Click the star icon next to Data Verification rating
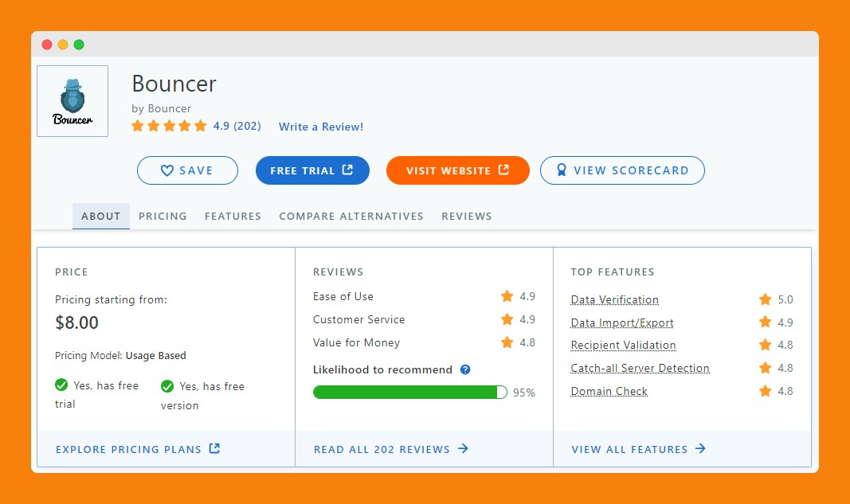This screenshot has height=504, width=850. pos(765,299)
